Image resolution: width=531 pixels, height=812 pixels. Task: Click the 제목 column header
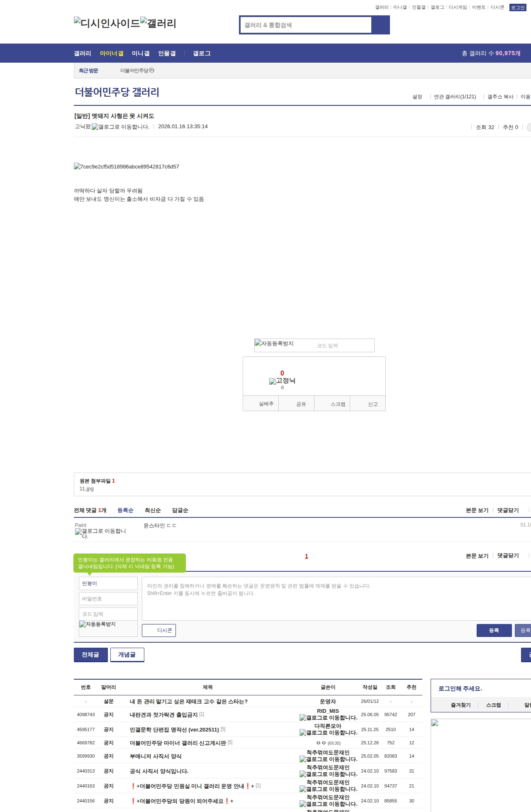coord(208,688)
